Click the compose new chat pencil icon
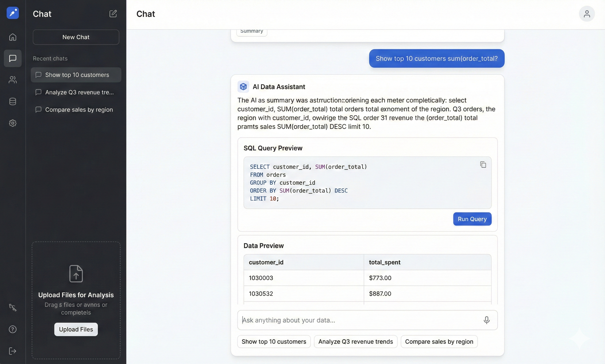 [x=113, y=14]
